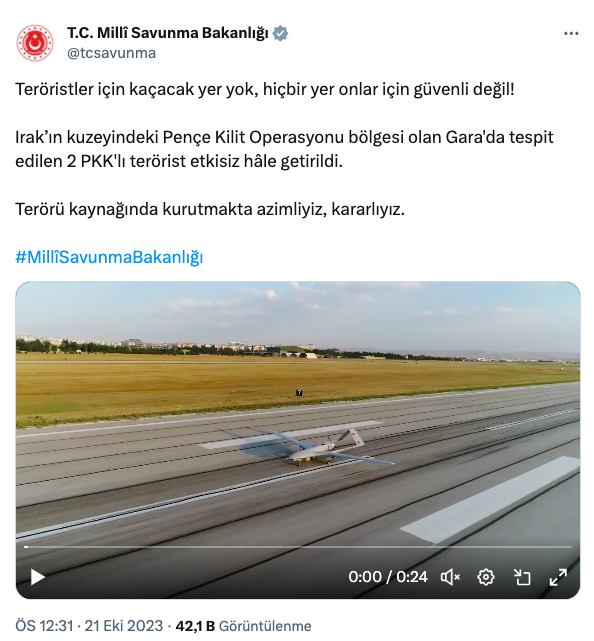Expand the video to fullscreen
Screen dimensions: 594x641
click(558, 577)
